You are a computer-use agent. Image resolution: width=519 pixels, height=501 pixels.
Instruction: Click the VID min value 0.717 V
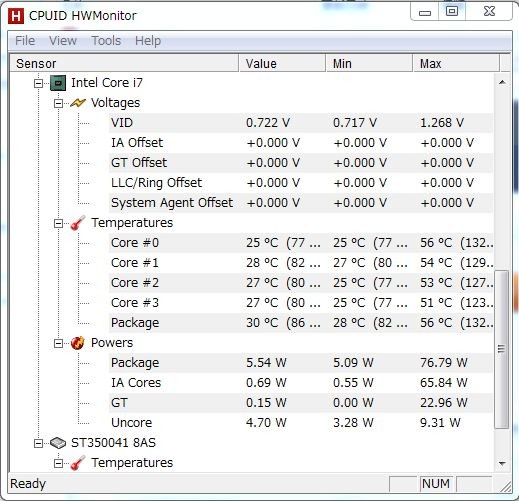[355, 123]
